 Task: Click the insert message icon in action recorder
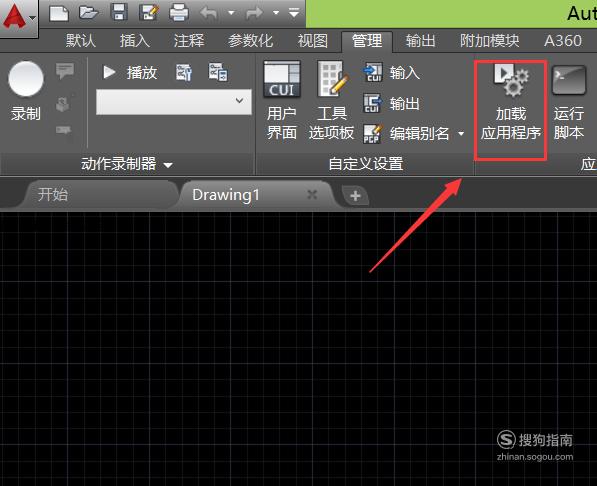(65, 71)
